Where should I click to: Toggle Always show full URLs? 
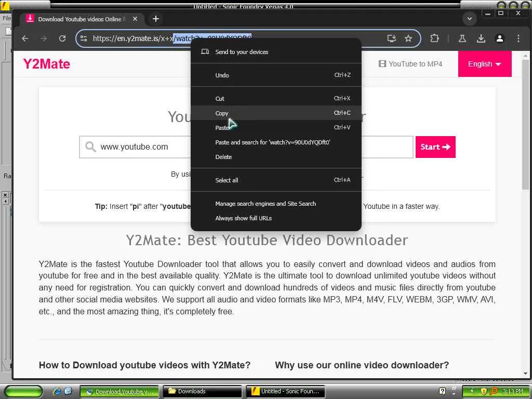tap(276, 218)
